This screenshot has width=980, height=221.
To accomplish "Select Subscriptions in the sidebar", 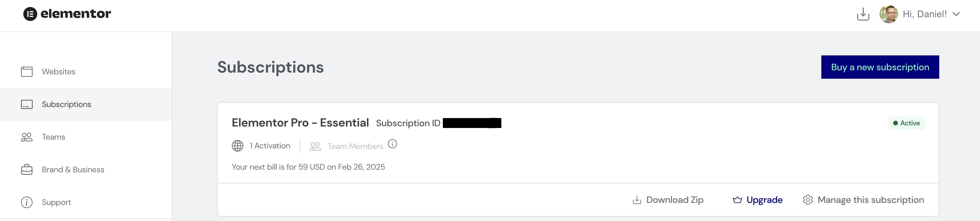I will pyautogui.click(x=66, y=104).
